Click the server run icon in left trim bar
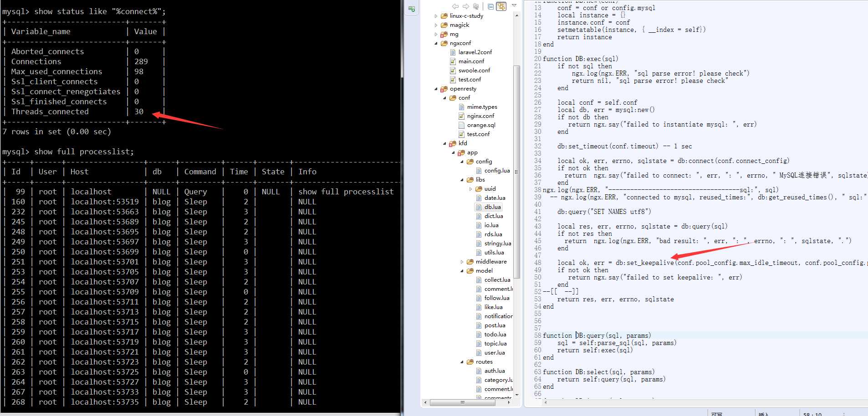This screenshot has height=416, width=868. coord(412,9)
